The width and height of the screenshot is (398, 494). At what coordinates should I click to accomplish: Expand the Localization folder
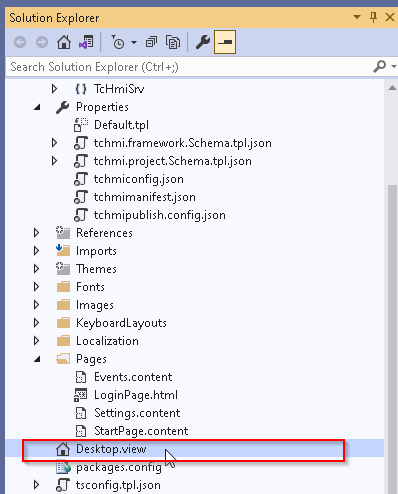[x=36, y=341]
